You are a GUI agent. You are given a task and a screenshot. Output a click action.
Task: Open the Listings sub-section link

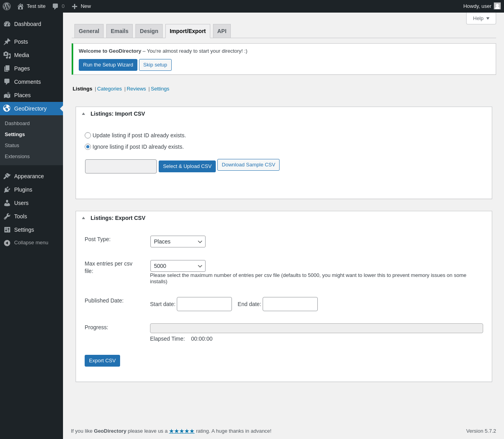tap(82, 89)
